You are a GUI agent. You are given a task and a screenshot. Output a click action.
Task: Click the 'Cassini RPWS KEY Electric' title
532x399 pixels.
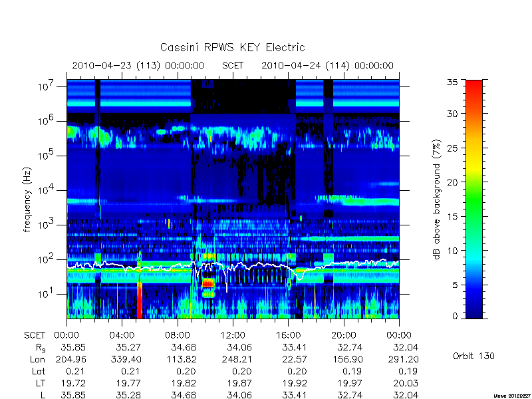(232, 47)
